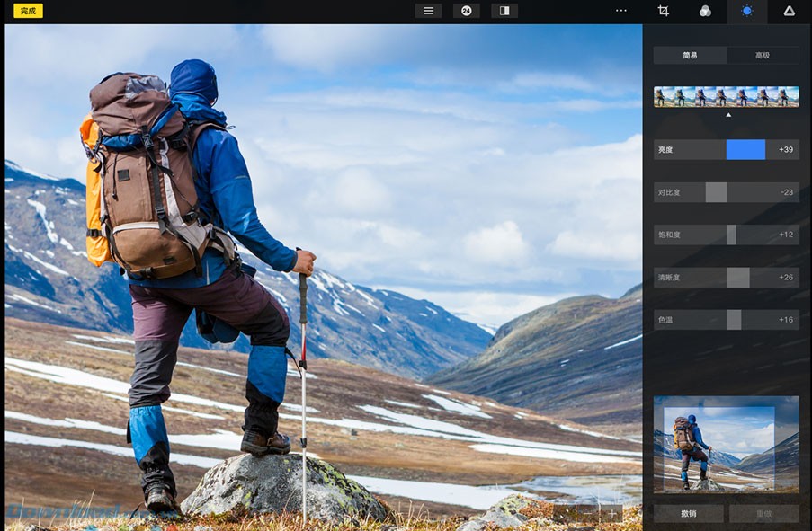
Task: Click the minus zoom-out button
Action: pos(588,513)
